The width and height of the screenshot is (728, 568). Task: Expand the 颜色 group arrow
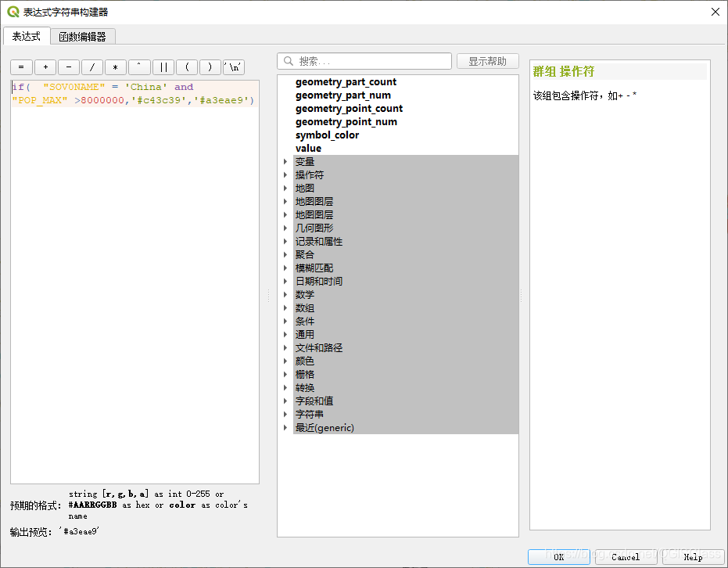(x=285, y=361)
